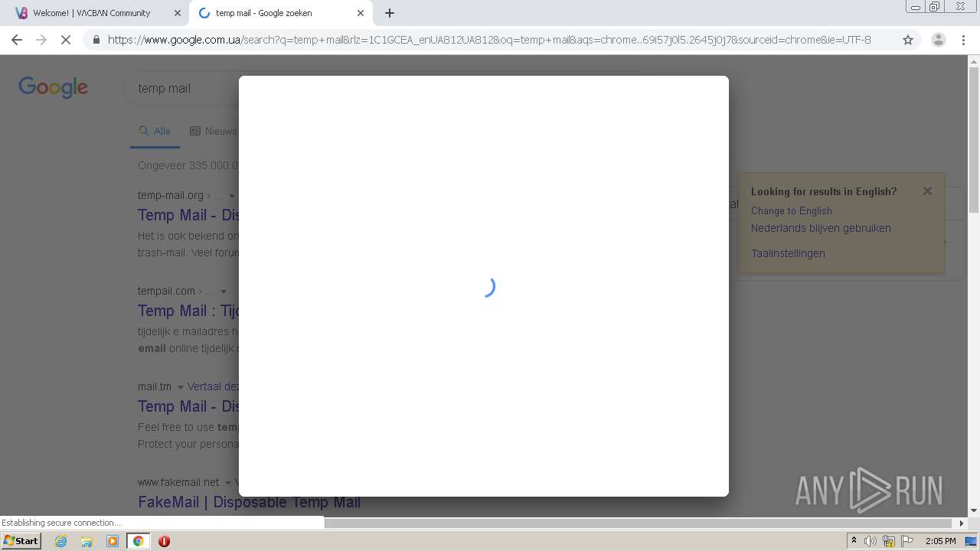The image size is (980, 551).
Task: Open volume speaker tray icon
Action: [x=871, y=541]
